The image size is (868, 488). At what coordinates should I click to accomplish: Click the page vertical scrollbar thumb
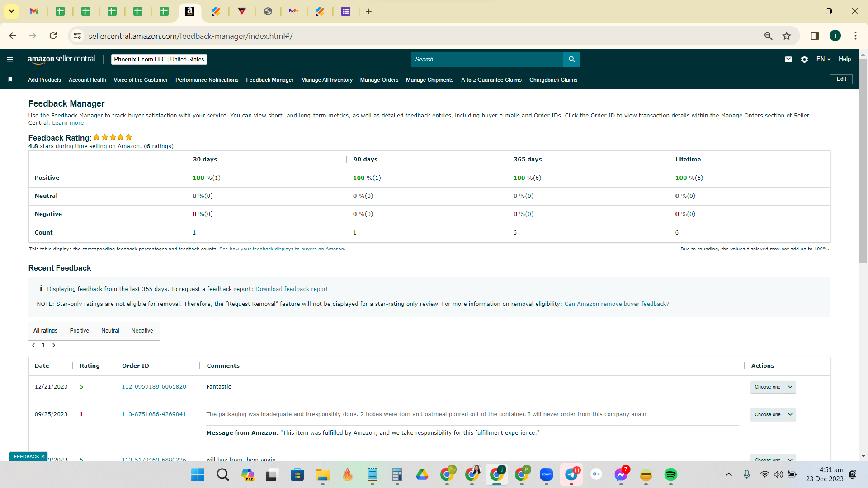click(863, 160)
